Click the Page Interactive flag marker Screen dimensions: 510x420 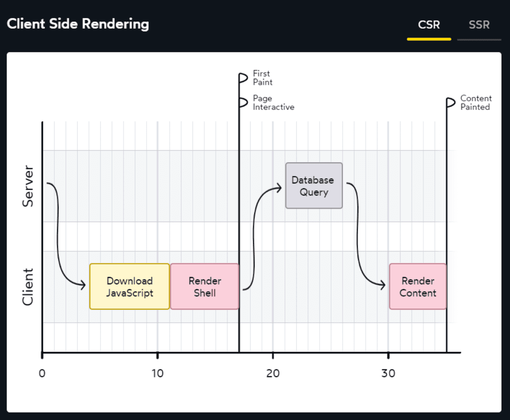click(243, 102)
